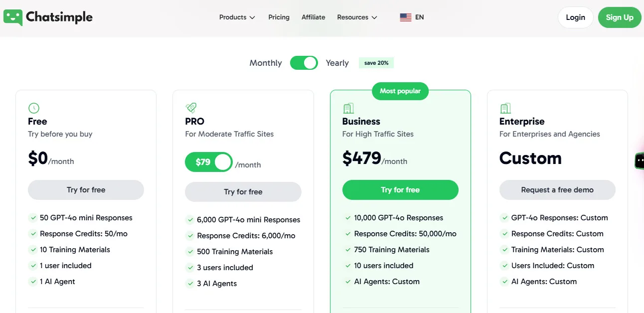The height and width of the screenshot is (313, 644).
Task: Select the Affiliate menu item
Action: [x=313, y=17]
